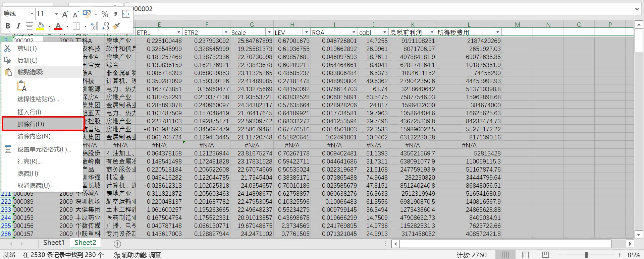Screen dimensions: 644x259
Task: Apply percent style number format
Action: (x=105, y=14)
